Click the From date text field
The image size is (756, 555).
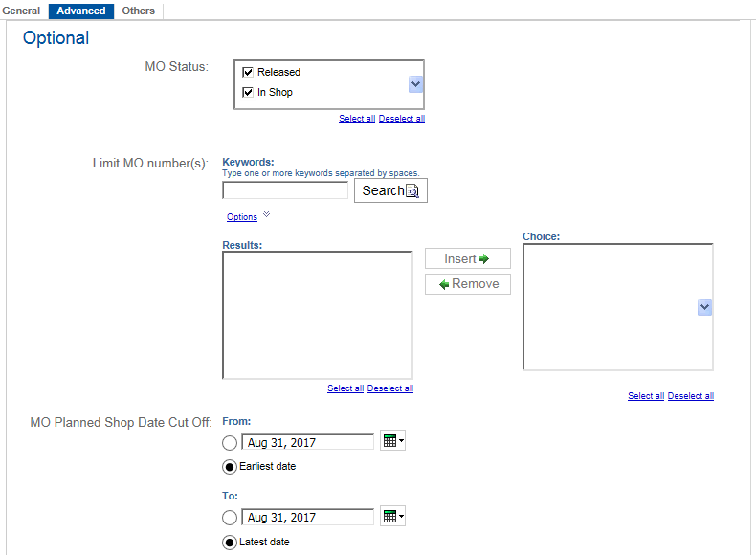[x=307, y=442]
